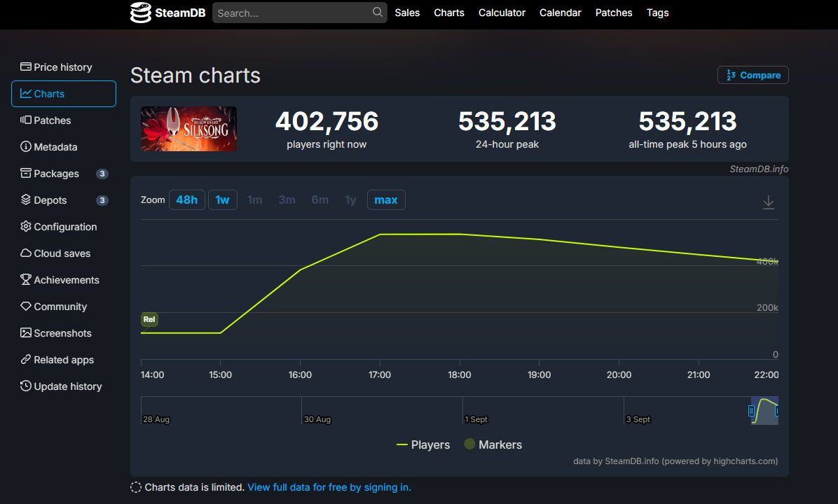
Task: Click the Update history clock icon
Action: tap(26, 386)
